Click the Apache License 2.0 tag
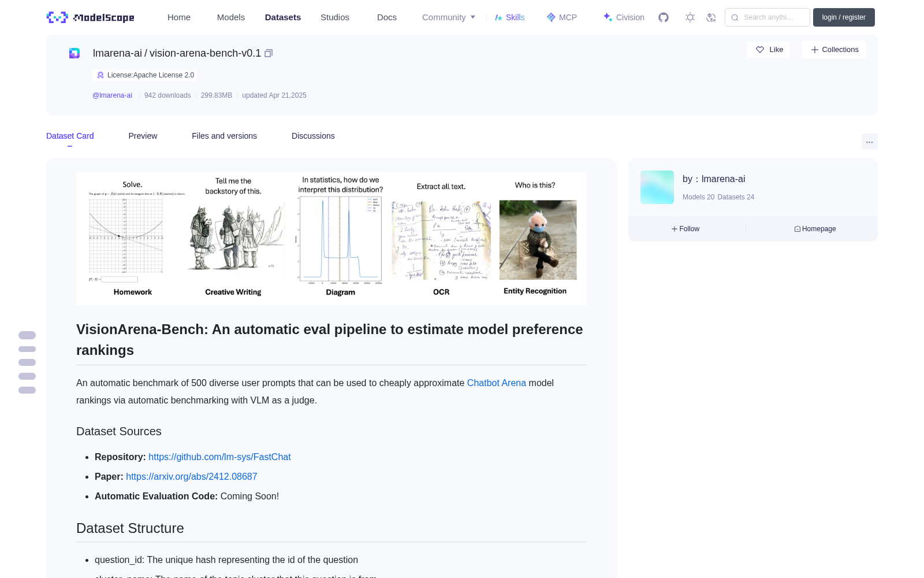924x578 pixels. pos(144,75)
